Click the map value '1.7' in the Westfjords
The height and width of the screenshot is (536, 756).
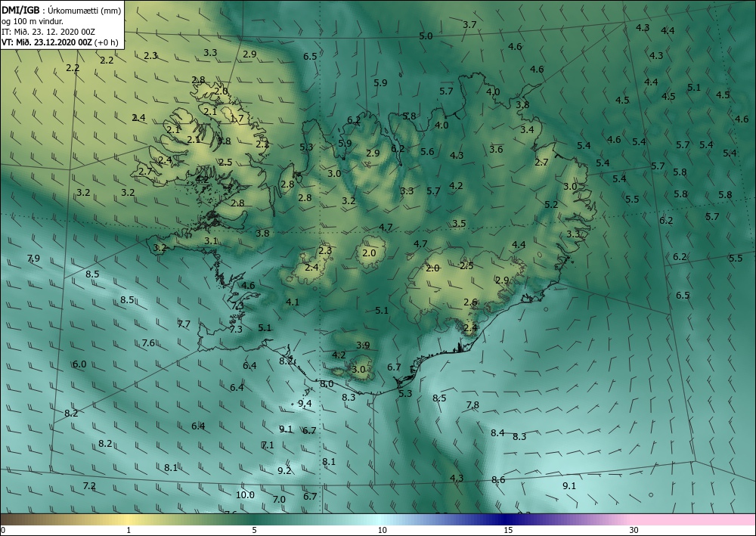[x=237, y=118]
